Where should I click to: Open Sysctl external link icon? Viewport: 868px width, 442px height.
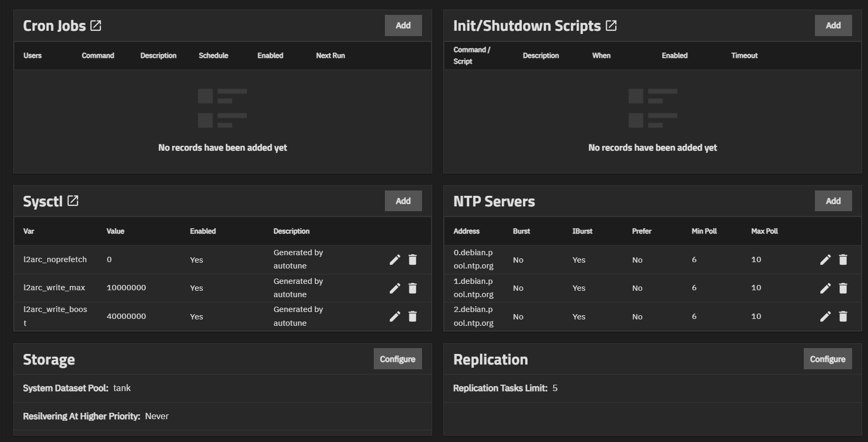pyautogui.click(x=73, y=201)
